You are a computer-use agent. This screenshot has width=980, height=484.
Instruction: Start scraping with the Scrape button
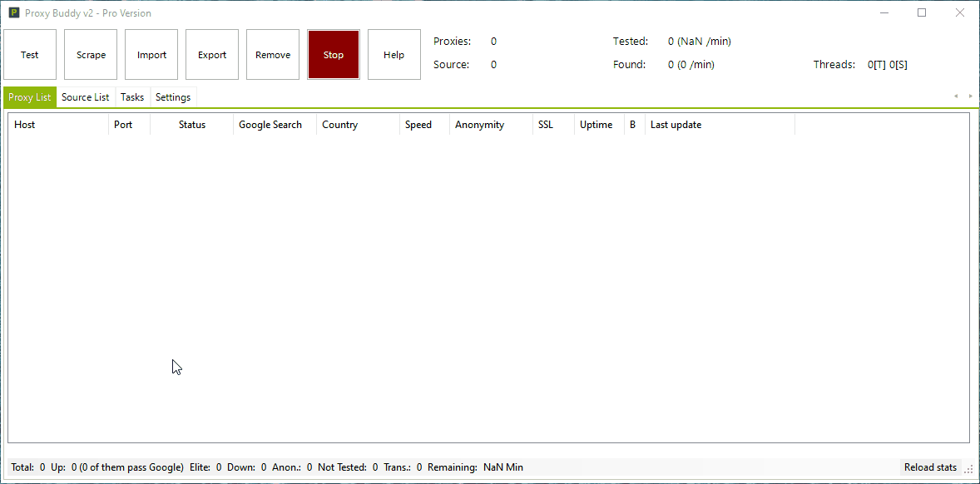pos(90,54)
